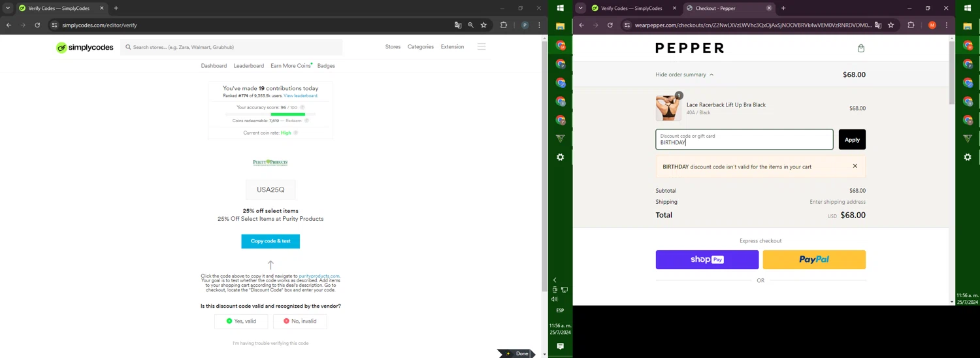Go to the Dashboard tab
980x358 pixels.
tap(214, 66)
